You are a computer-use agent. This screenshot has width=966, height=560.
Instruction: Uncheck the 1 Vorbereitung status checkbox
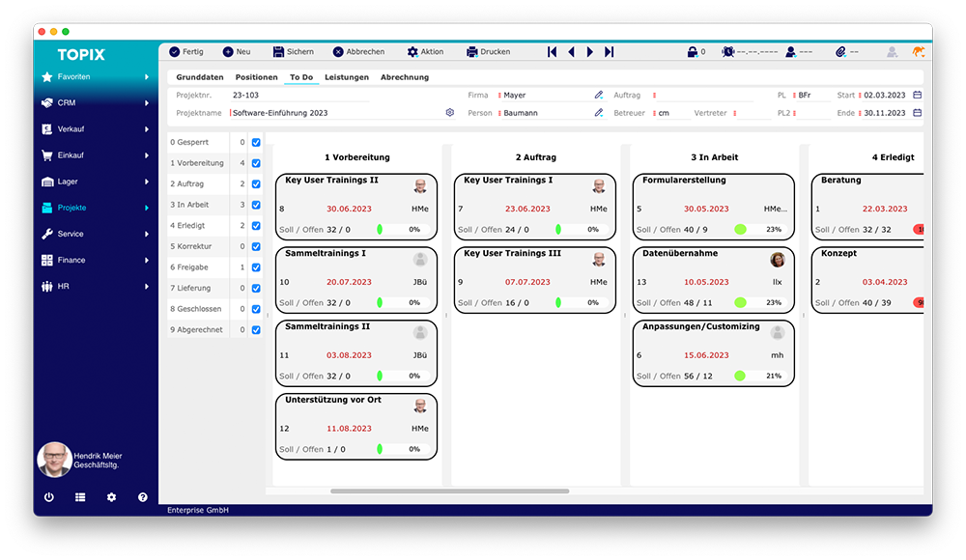(x=256, y=163)
